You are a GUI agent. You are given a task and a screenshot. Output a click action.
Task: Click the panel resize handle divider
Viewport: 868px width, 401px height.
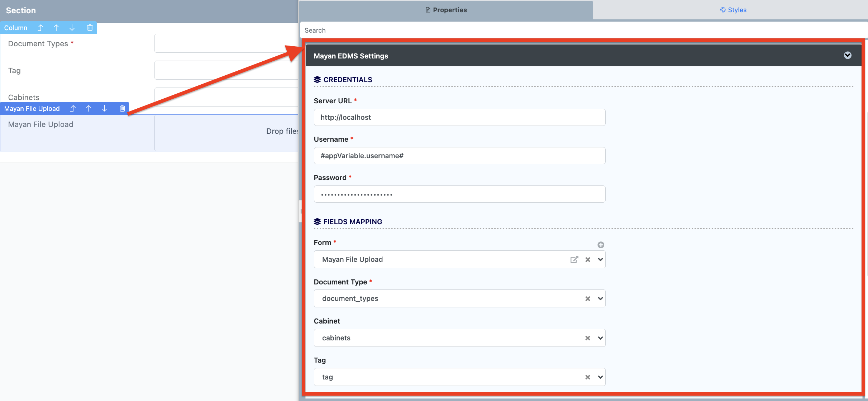click(x=300, y=212)
